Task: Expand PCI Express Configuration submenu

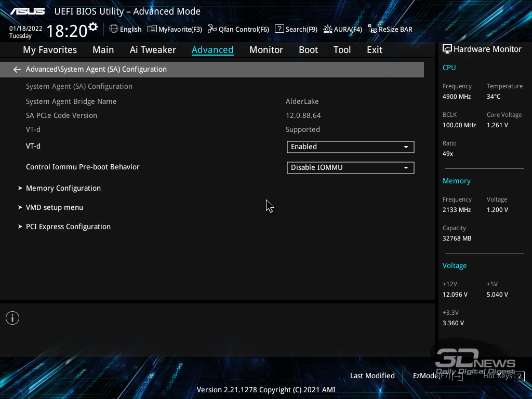Action: pyautogui.click(x=68, y=227)
